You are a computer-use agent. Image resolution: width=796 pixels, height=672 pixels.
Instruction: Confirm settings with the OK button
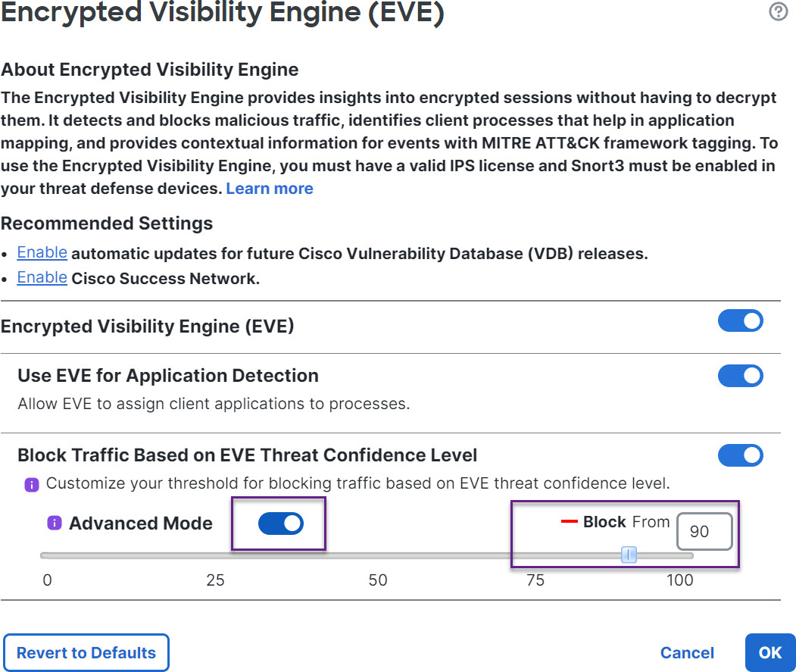click(x=769, y=652)
